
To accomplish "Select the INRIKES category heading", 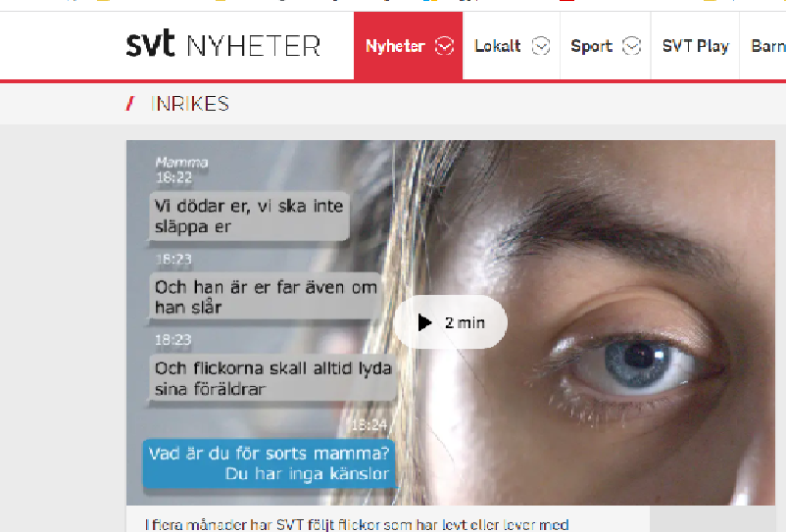I will pyautogui.click(x=190, y=104).
